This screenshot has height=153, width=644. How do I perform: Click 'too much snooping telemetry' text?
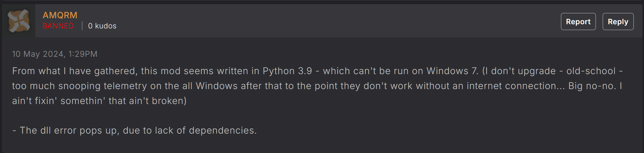point(80,86)
